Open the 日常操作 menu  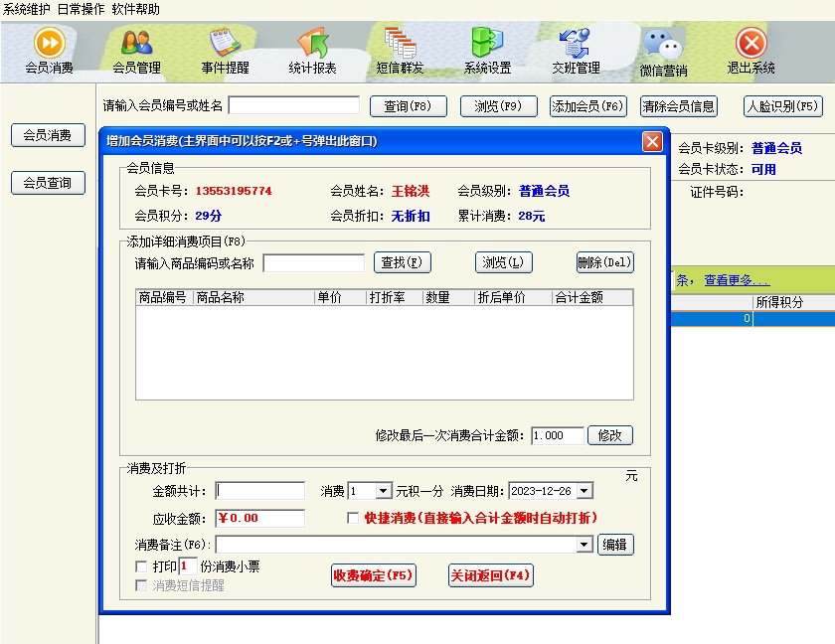coord(82,9)
